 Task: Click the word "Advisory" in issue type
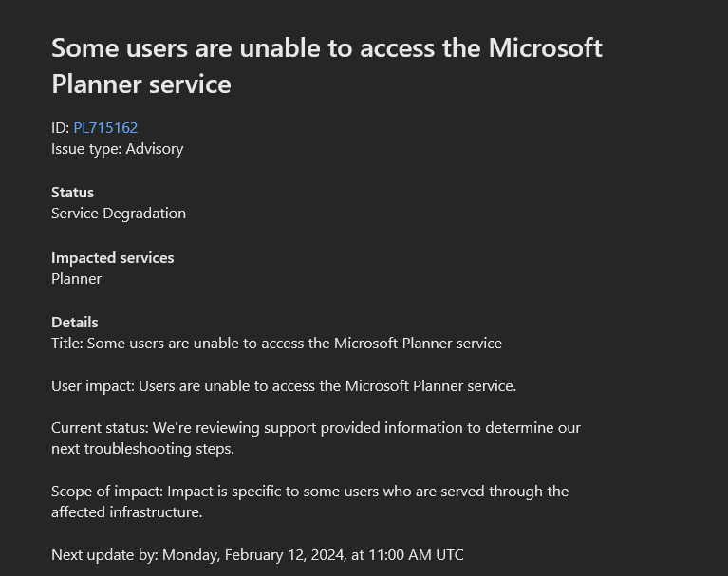coord(154,148)
